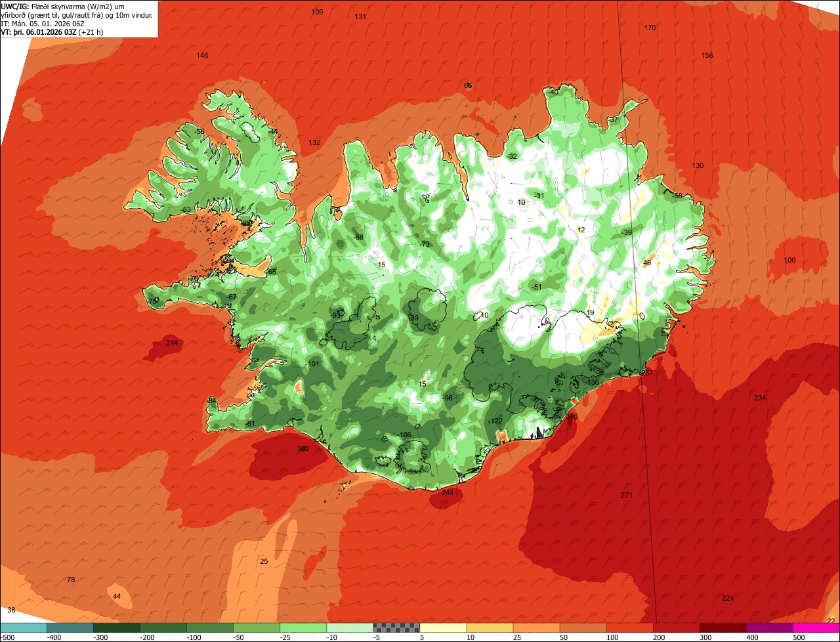Select the value '12' in the northeast highlands
The height and width of the screenshot is (642, 840).
click(580, 230)
